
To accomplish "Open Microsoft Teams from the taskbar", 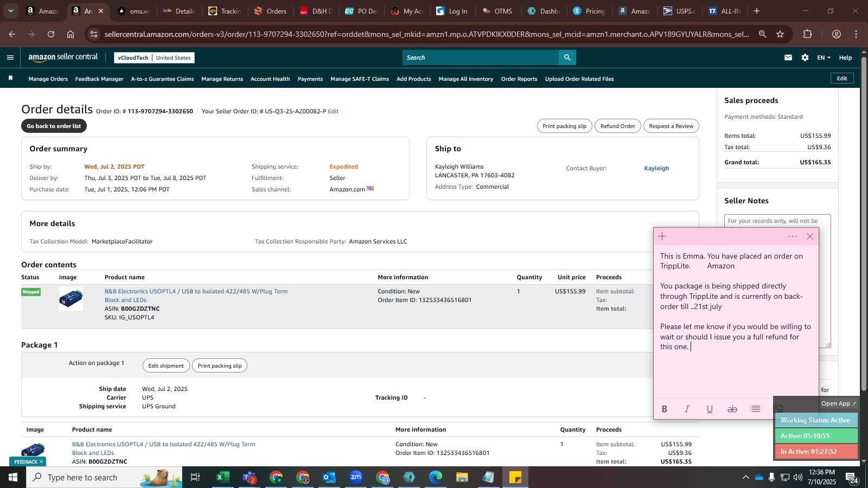I will [250, 477].
